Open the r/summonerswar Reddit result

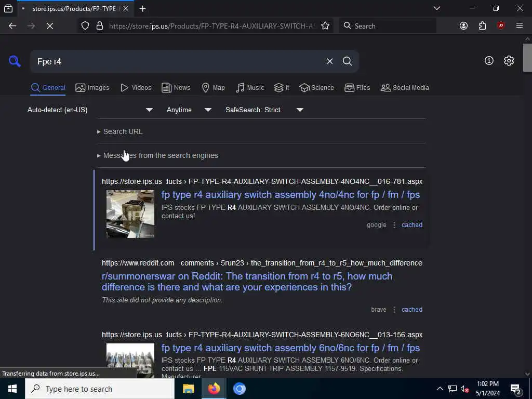tap(247, 282)
